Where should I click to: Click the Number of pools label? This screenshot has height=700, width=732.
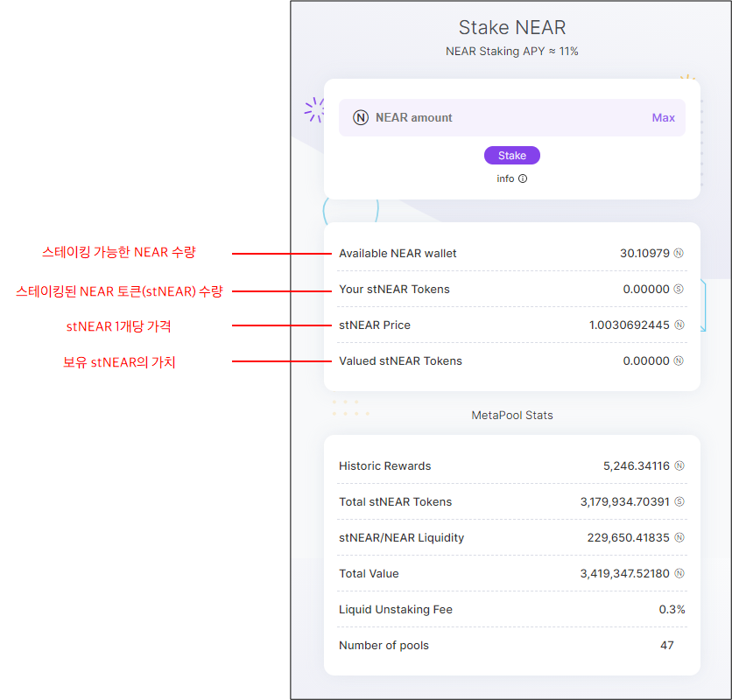384,646
